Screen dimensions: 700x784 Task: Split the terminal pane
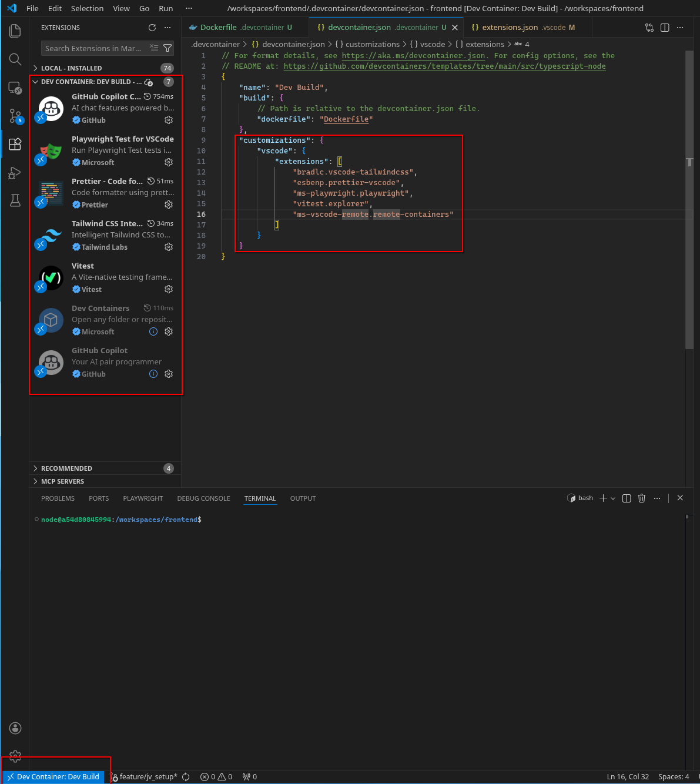(x=626, y=498)
